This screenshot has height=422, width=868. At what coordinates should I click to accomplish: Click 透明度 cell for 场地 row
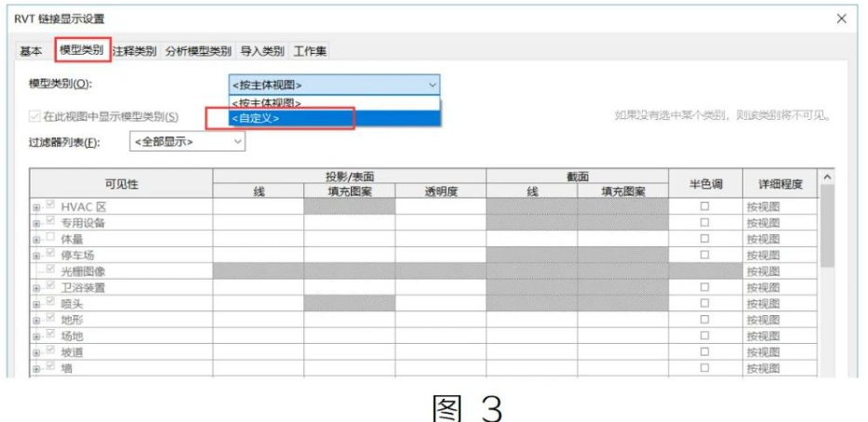[441, 336]
